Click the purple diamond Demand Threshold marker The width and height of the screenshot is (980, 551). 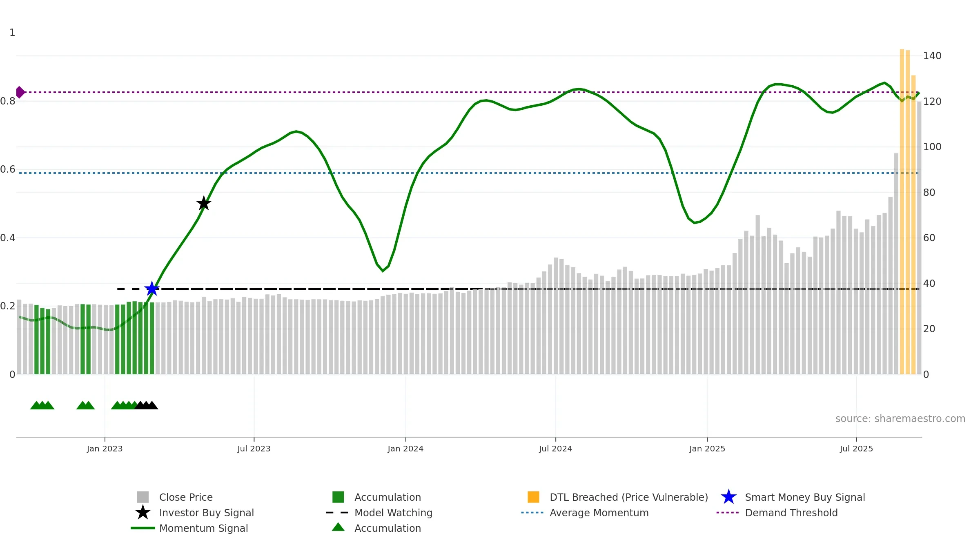point(20,92)
